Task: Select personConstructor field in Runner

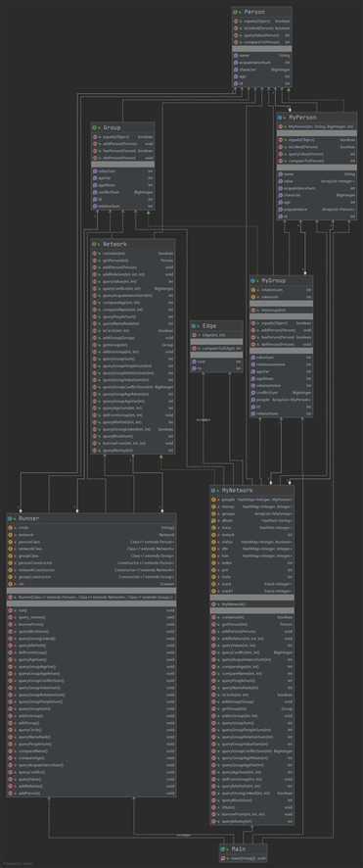Action: click(x=92, y=563)
